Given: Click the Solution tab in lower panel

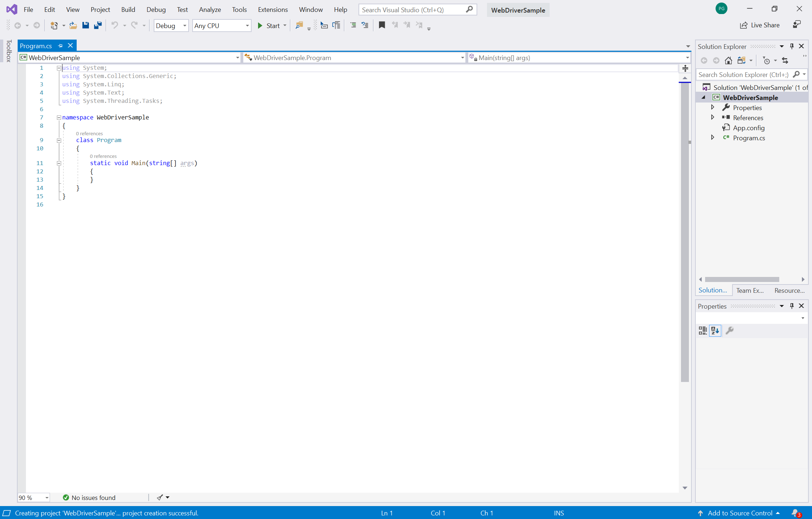Looking at the screenshot, I should pyautogui.click(x=713, y=290).
